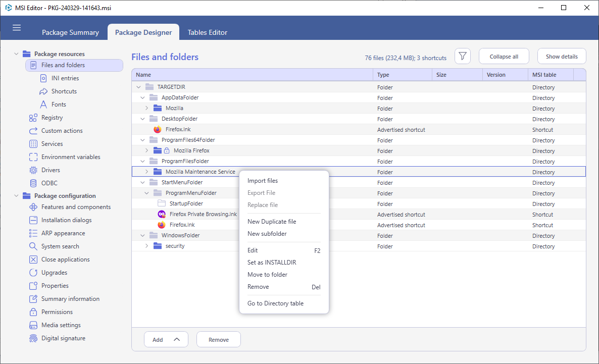Image resolution: width=599 pixels, height=364 pixels.
Task: Sort by the Version column header
Action: click(505, 75)
